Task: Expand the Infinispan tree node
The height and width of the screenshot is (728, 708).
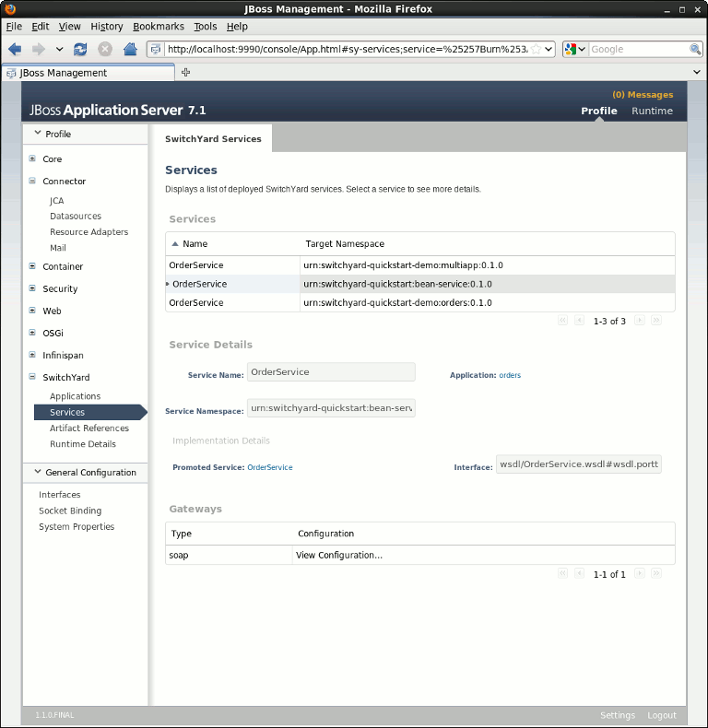Action: click(32, 355)
